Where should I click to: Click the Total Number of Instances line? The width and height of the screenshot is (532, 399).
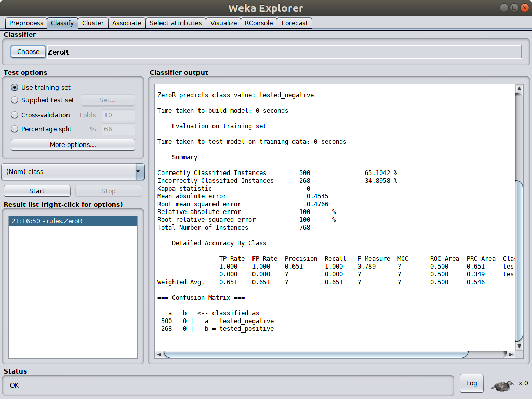[234, 228]
